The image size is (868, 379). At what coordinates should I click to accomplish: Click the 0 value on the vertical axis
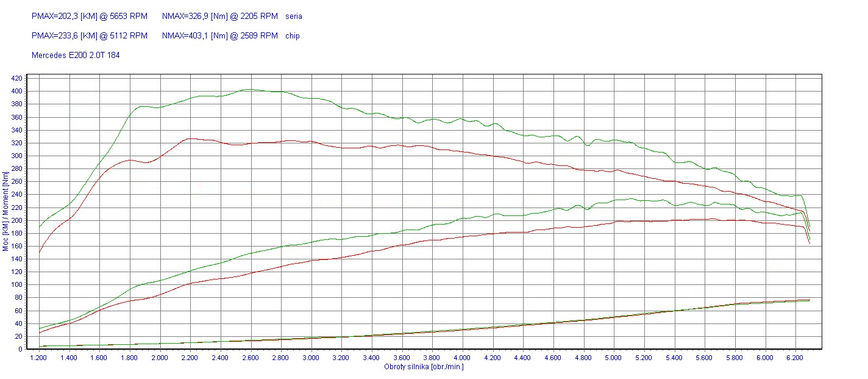click(20, 349)
